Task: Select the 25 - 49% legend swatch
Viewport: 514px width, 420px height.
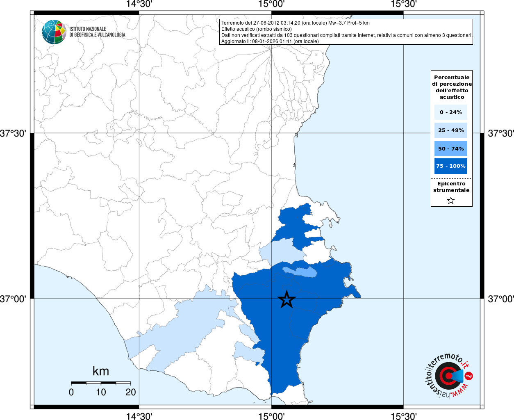Action: [451, 130]
